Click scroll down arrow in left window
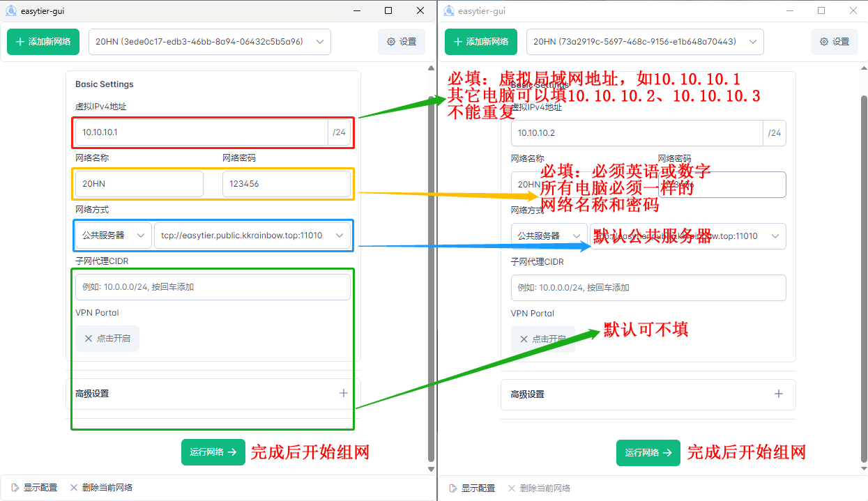868x501 pixels. [x=431, y=470]
